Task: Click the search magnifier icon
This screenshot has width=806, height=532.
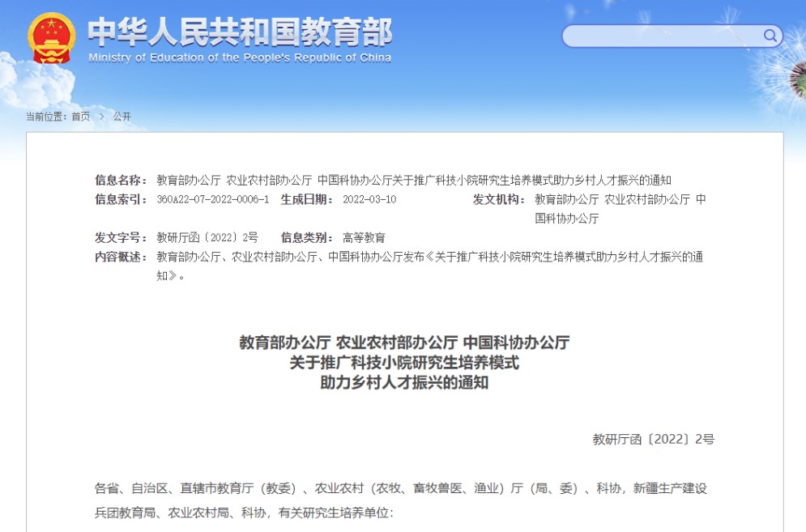Action: tap(770, 36)
